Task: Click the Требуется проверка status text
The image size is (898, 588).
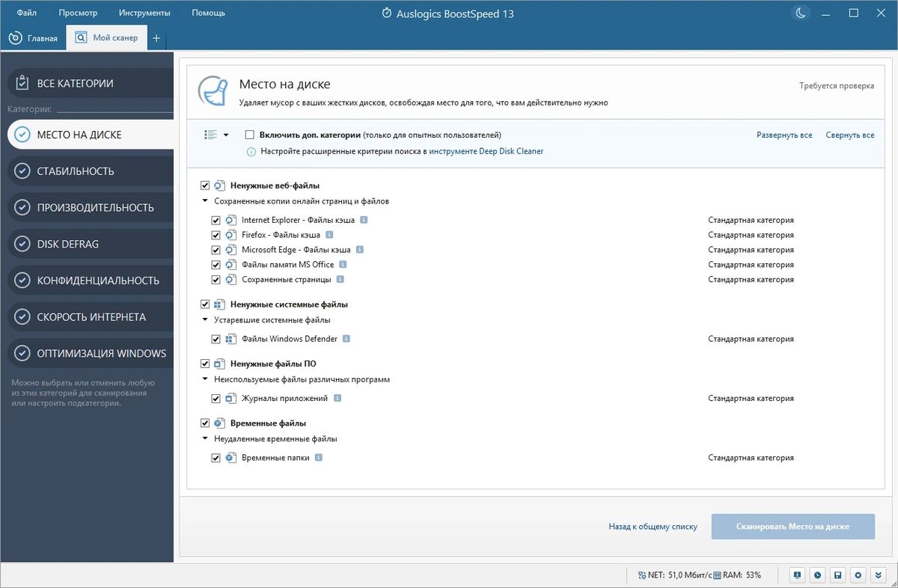Action: point(837,86)
